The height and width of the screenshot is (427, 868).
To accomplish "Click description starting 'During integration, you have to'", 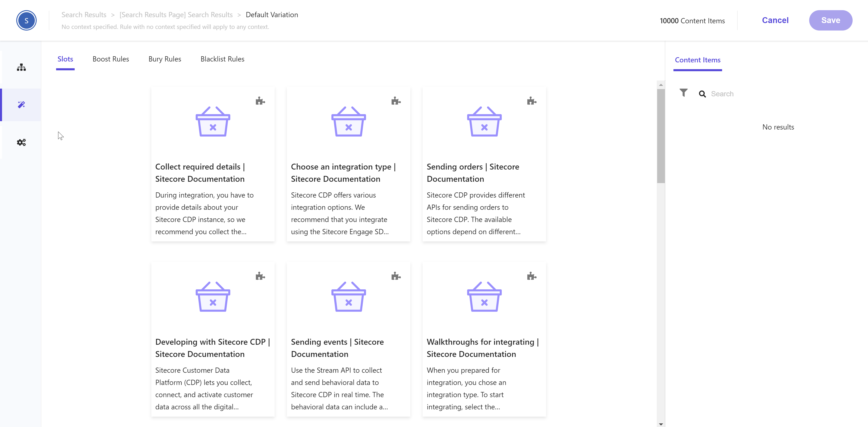I will click(x=205, y=213).
